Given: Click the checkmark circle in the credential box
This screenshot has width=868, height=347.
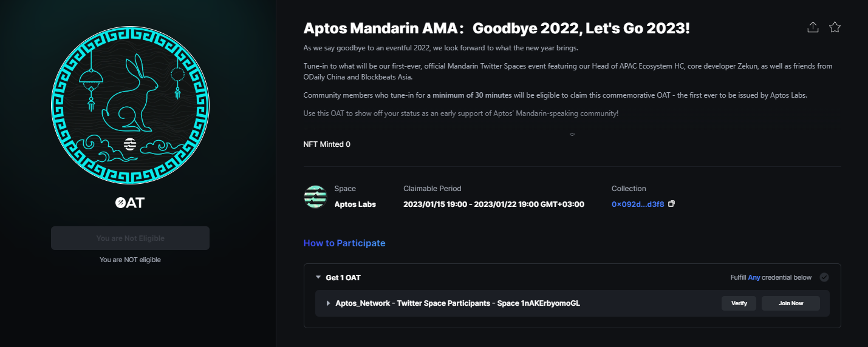Looking at the screenshot, I should pos(824,277).
